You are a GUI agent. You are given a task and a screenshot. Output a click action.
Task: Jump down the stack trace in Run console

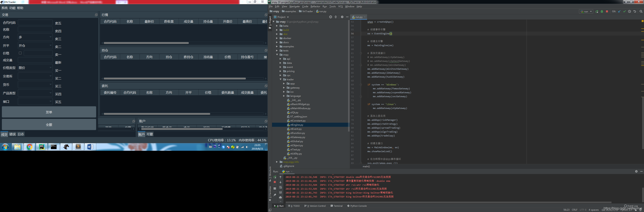tap(280, 182)
